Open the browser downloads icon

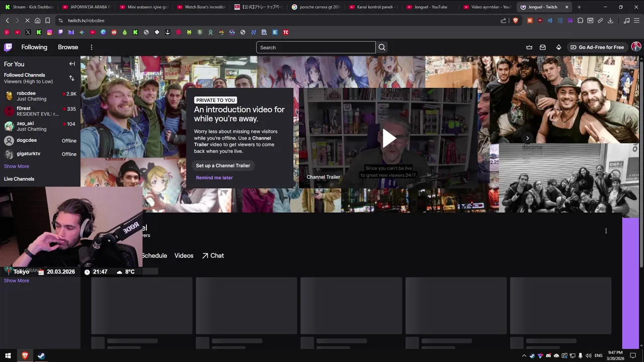(x=610, y=21)
